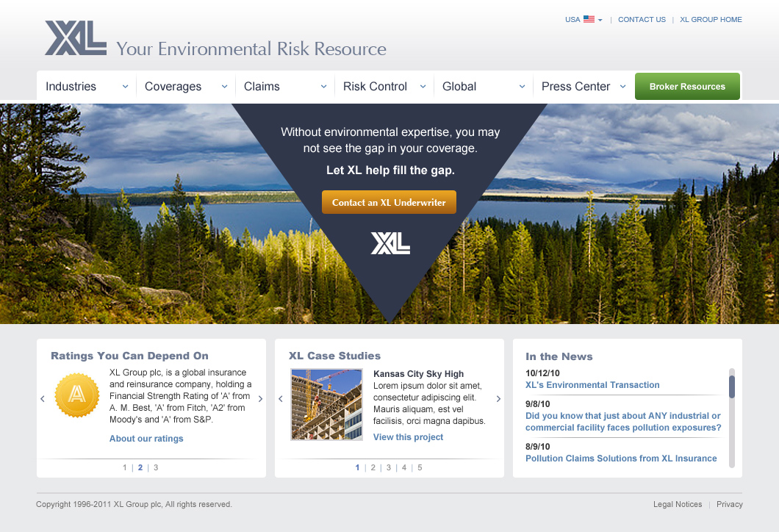Click the USA flag icon
This screenshot has height=532, width=779.
[589, 19]
